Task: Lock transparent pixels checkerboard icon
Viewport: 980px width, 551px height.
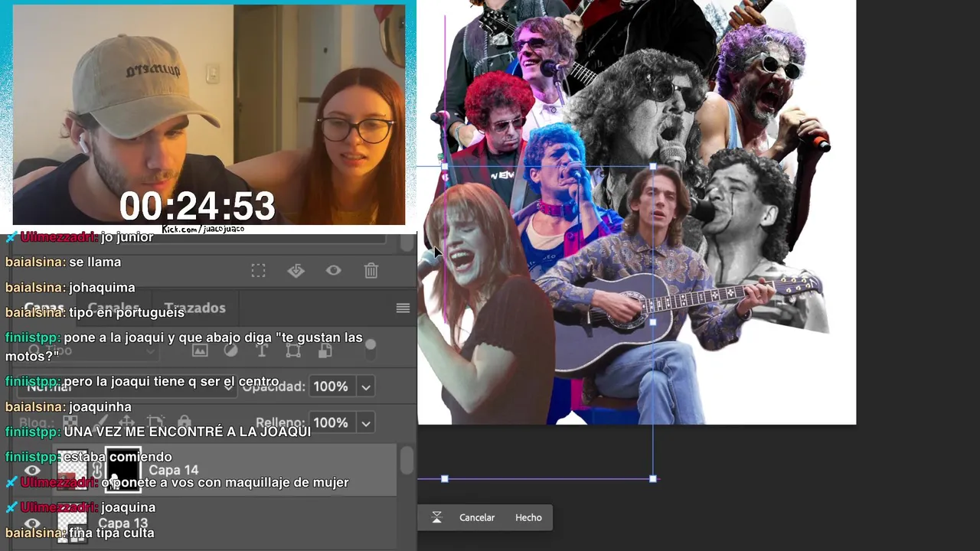Action: point(70,422)
